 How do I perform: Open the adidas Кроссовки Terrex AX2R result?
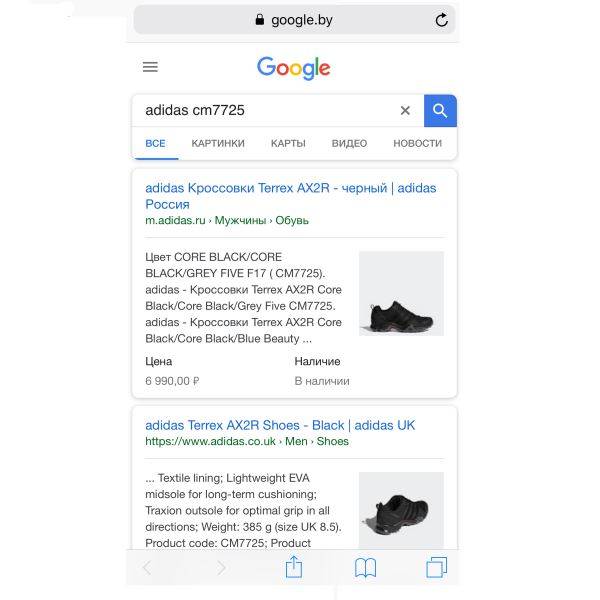click(290, 196)
